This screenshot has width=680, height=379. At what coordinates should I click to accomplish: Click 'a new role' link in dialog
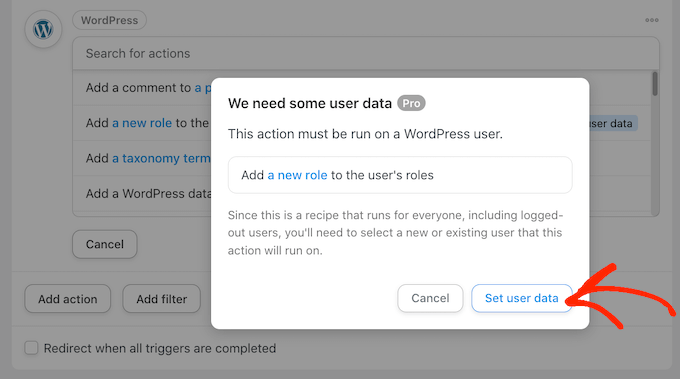click(x=297, y=175)
